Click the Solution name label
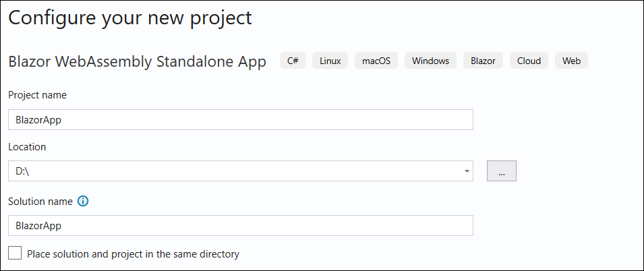This screenshot has height=271, width=644. [x=40, y=202]
